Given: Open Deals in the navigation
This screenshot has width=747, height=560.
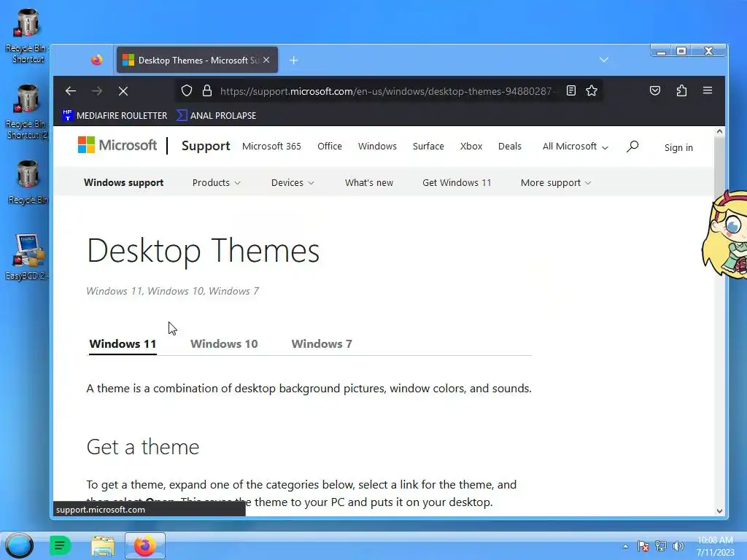Looking at the screenshot, I should (x=510, y=146).
